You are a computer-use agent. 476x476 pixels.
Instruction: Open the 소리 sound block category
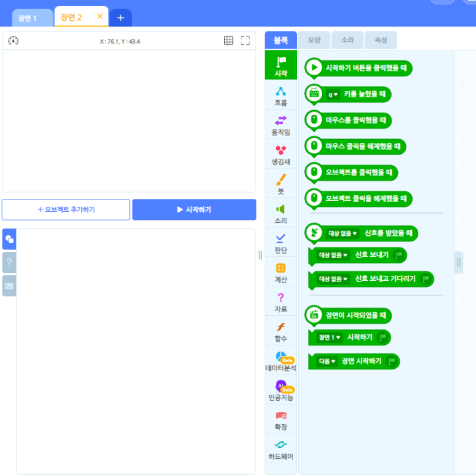pyautogui.click(x=281, y=213)
